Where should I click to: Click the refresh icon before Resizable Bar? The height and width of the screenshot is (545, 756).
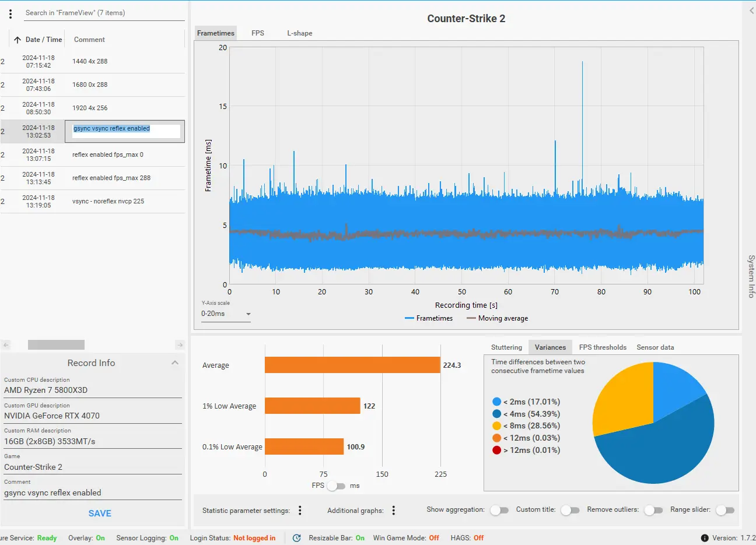point(297,538)
